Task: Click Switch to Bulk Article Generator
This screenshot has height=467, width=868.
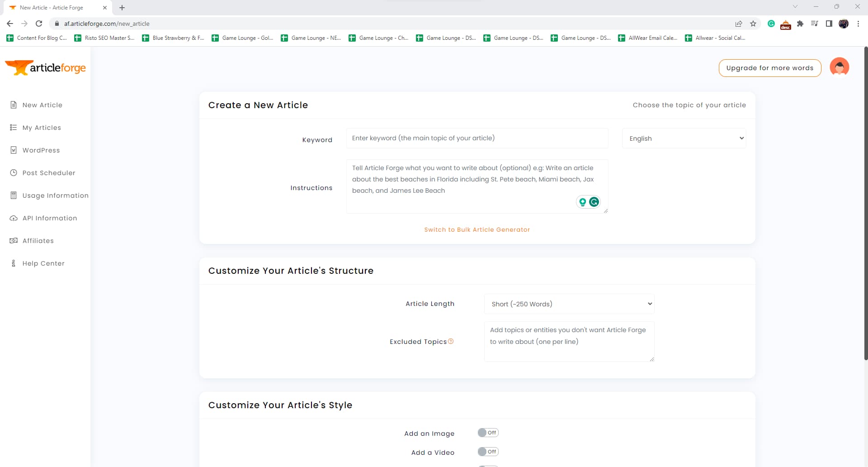Action: [x=477, y=229]
